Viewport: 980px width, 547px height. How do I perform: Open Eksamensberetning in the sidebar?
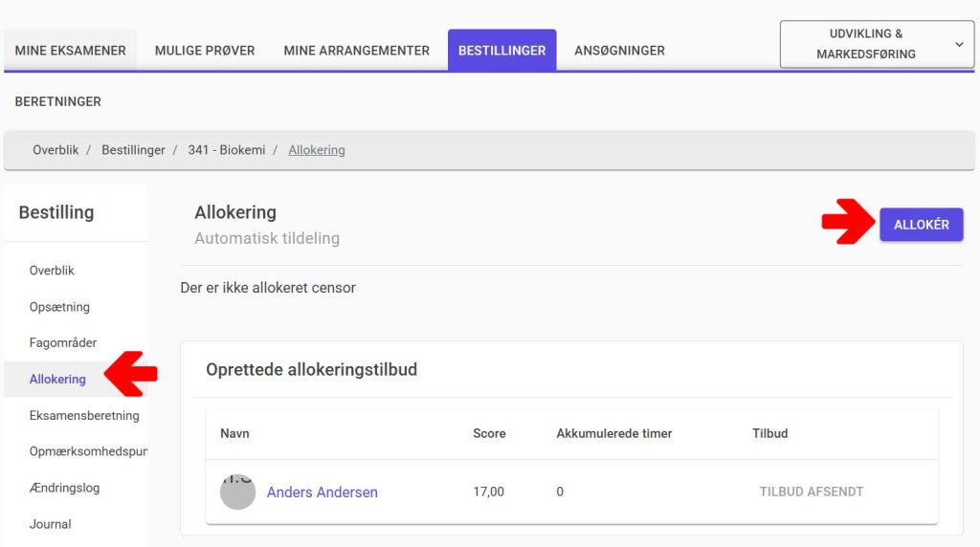pos(84,416)
